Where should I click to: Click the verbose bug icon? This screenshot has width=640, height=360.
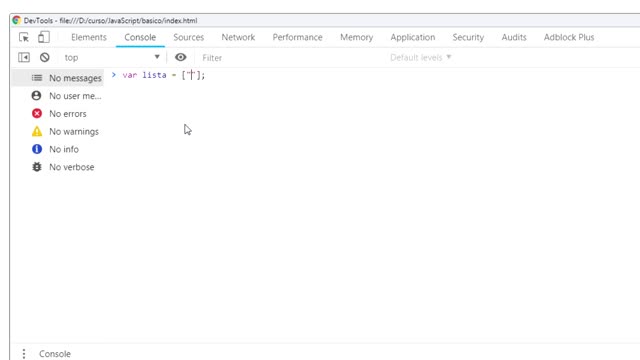coord(37,167)
